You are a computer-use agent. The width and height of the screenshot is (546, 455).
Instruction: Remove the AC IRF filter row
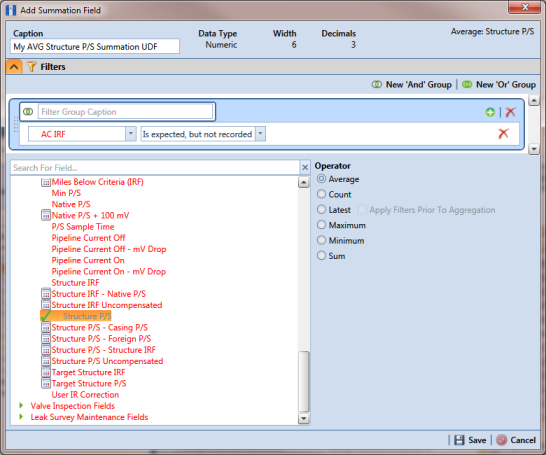(x=504, y=133)
